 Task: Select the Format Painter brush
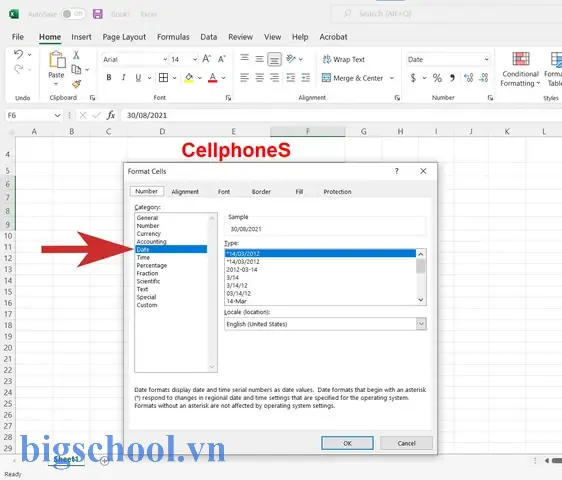tap(76, 84)
